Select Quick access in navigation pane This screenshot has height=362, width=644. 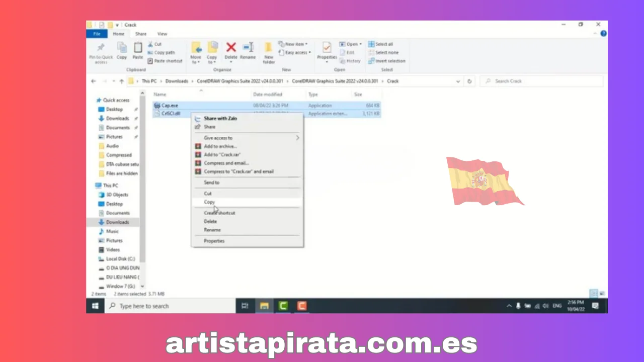coord(116,100)
